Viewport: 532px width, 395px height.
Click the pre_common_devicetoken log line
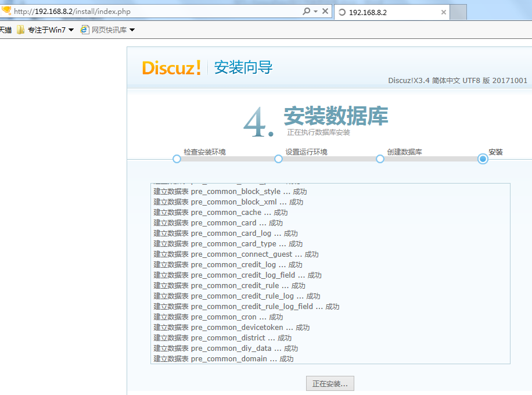point(232,328)
